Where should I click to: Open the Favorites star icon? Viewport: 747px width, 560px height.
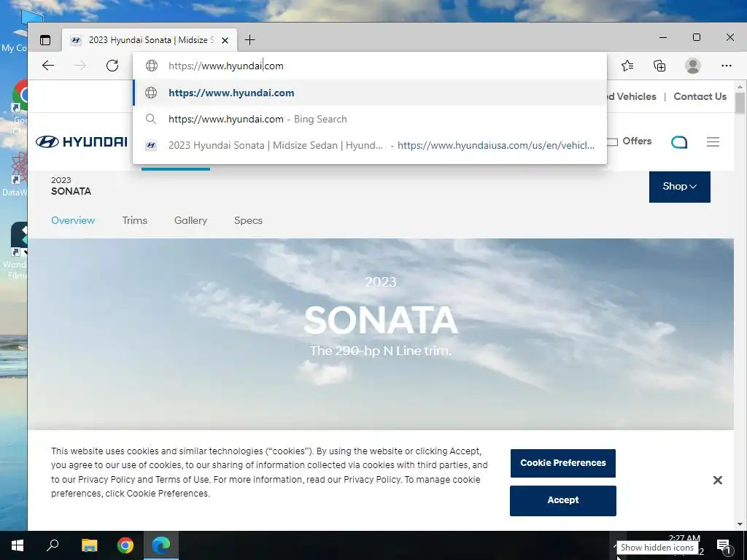tap(627, 66)
